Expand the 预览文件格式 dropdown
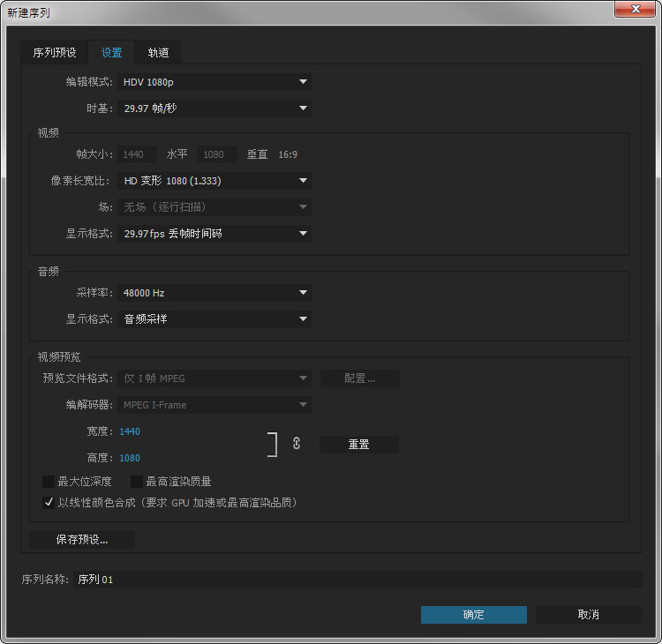Viewport: 662px width, 644px height. coord(214,378)
